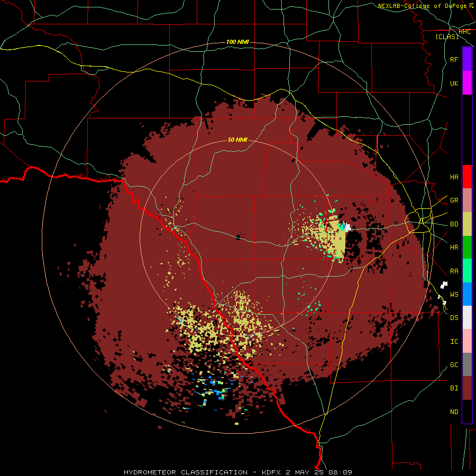Click the 08:09 timestamp
Image resolution: width=476 pixels, height=476 pixels.
click(x=340, y=472)
